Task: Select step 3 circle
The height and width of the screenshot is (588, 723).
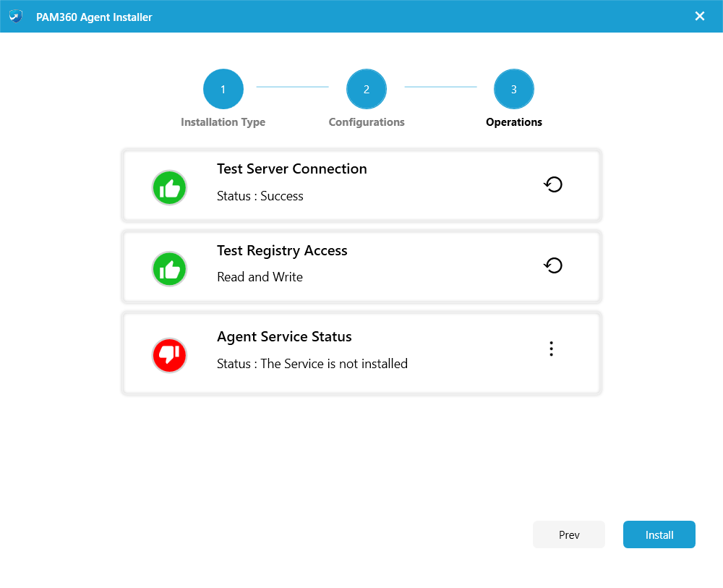Action: click(x=513, y=89)
